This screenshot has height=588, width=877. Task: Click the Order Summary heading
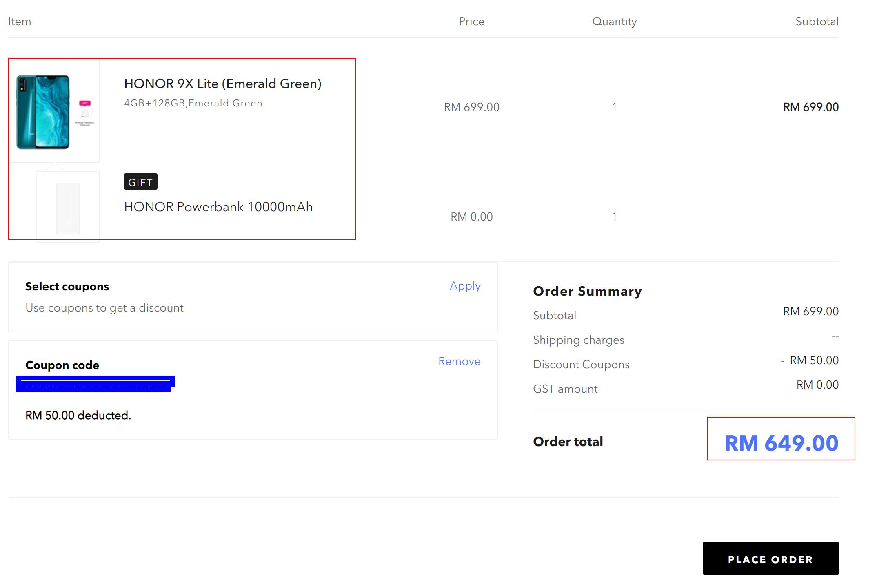(x=587, y=291)
